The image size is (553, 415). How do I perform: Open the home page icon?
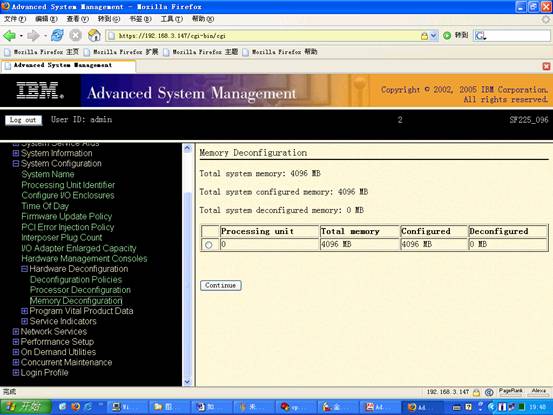(94, 35)
